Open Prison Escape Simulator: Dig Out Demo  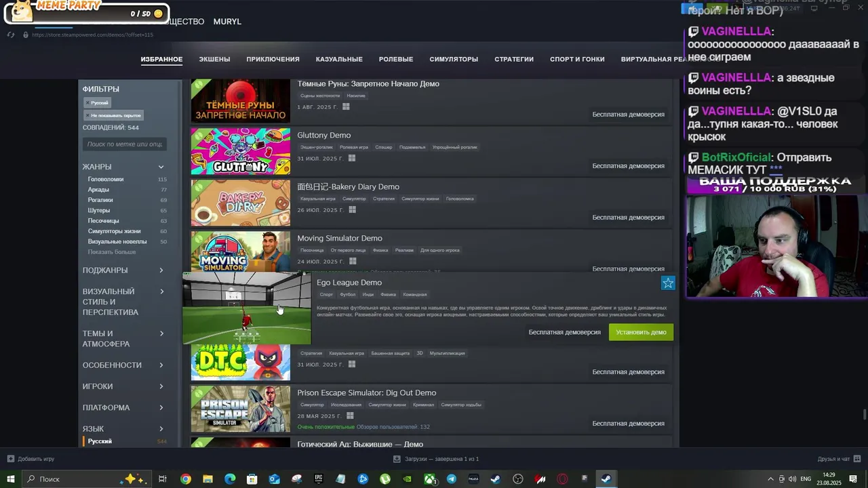pos(366,393)
